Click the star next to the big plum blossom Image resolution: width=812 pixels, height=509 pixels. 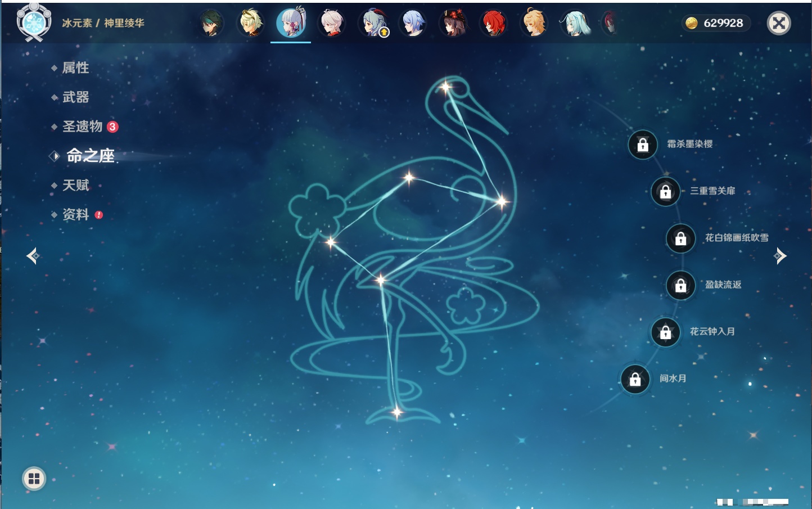(331, 242)
